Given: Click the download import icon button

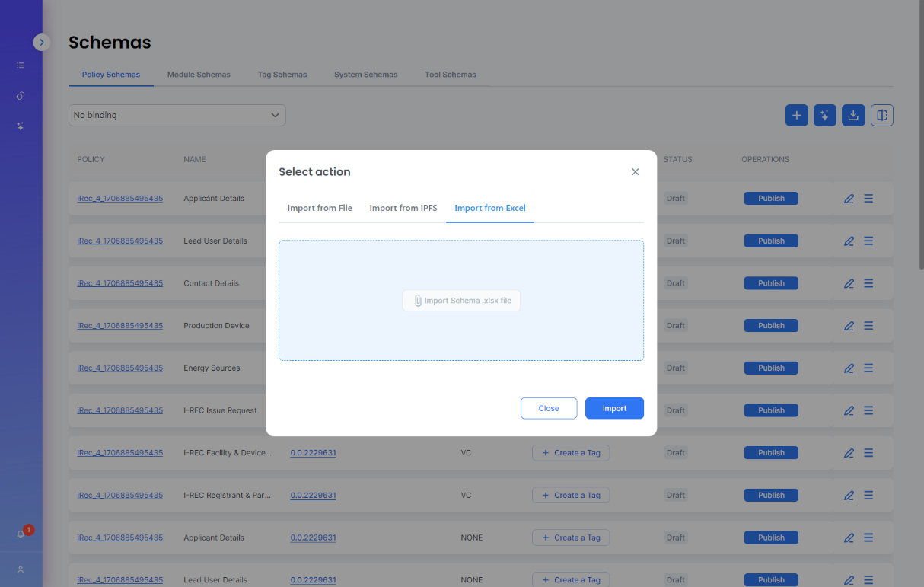Looking at the screenshot, I should click(853, 115).
